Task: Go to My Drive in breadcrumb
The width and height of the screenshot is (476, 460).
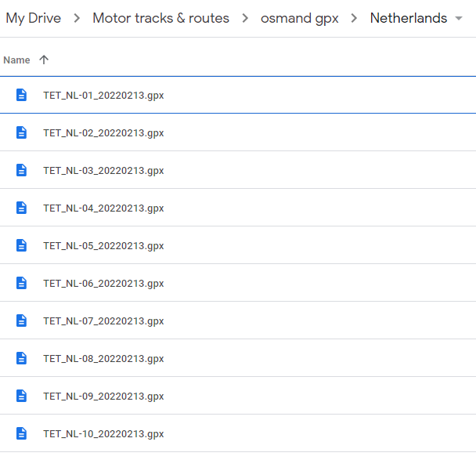Action: coord(34,18)
